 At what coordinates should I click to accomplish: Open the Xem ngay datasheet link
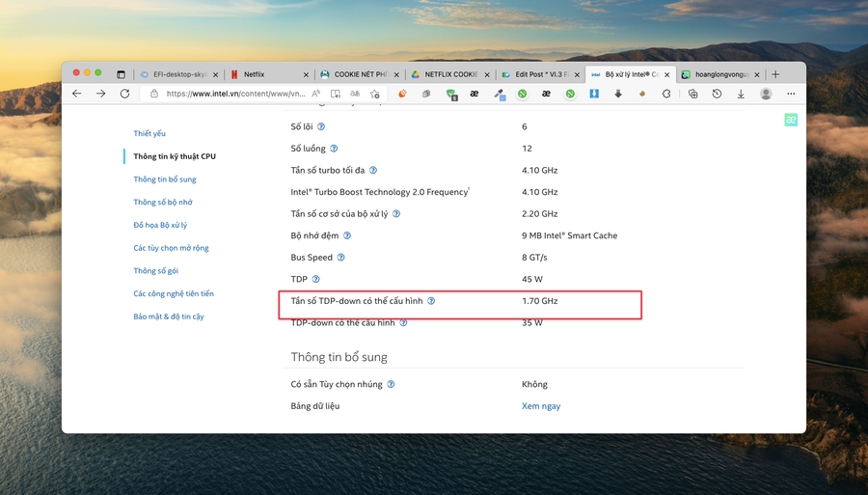pyautogui.click(x=541, y=406)
